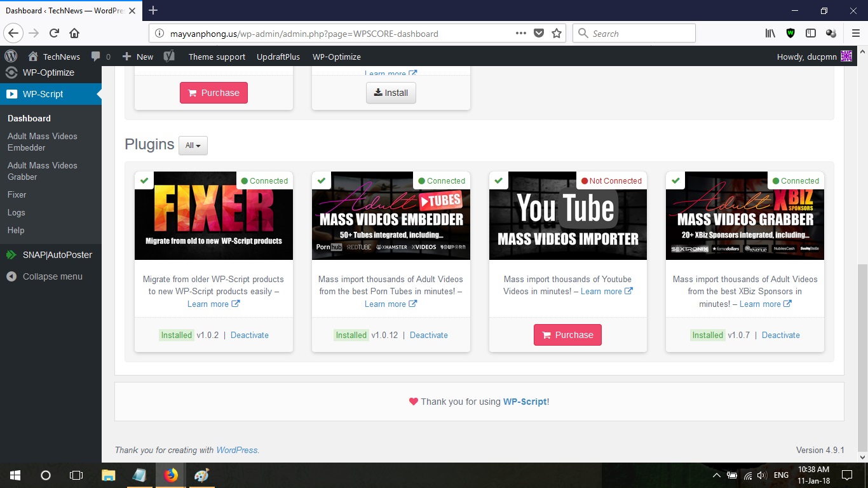Click the checkmark on YouTube Importer card
This screenshot has width=868, height=488.
(499, 180)
